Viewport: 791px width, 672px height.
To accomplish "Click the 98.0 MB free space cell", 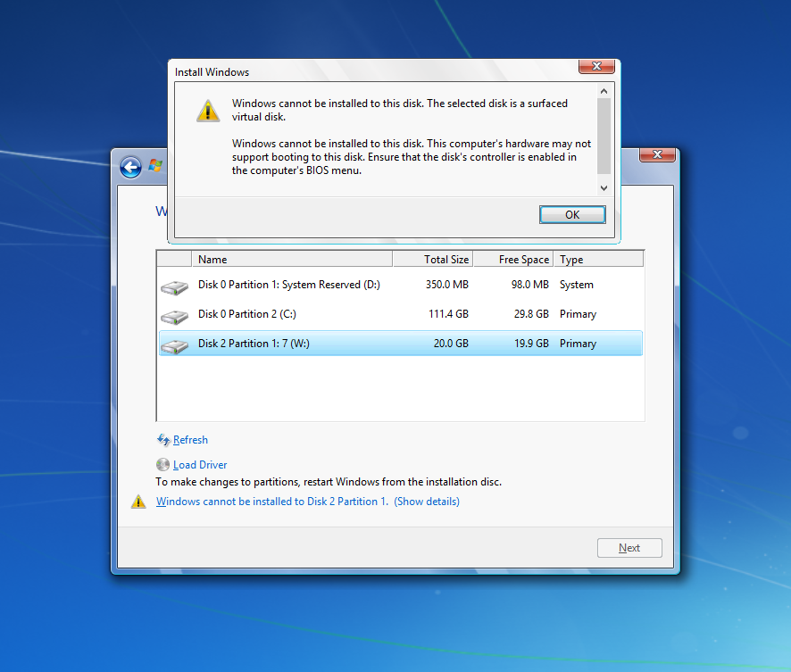I will (x=529, y=285).
